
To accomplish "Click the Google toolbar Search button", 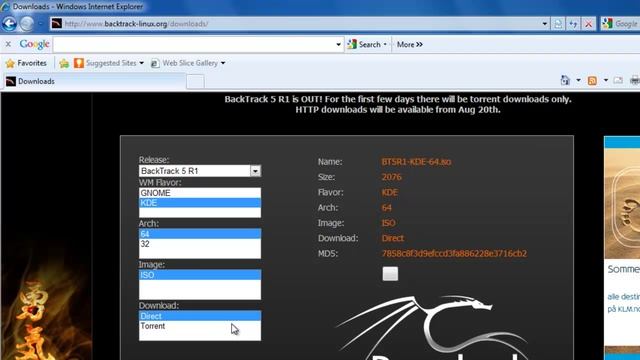I will [364, 44].
